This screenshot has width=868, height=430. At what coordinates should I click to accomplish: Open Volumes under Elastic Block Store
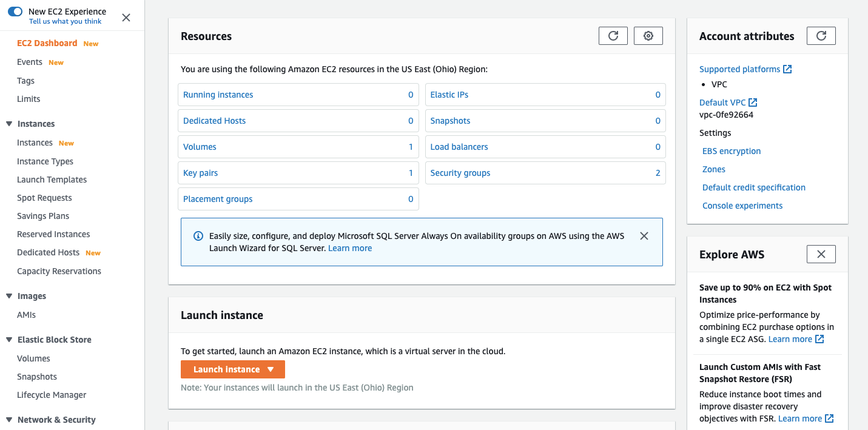33,358
